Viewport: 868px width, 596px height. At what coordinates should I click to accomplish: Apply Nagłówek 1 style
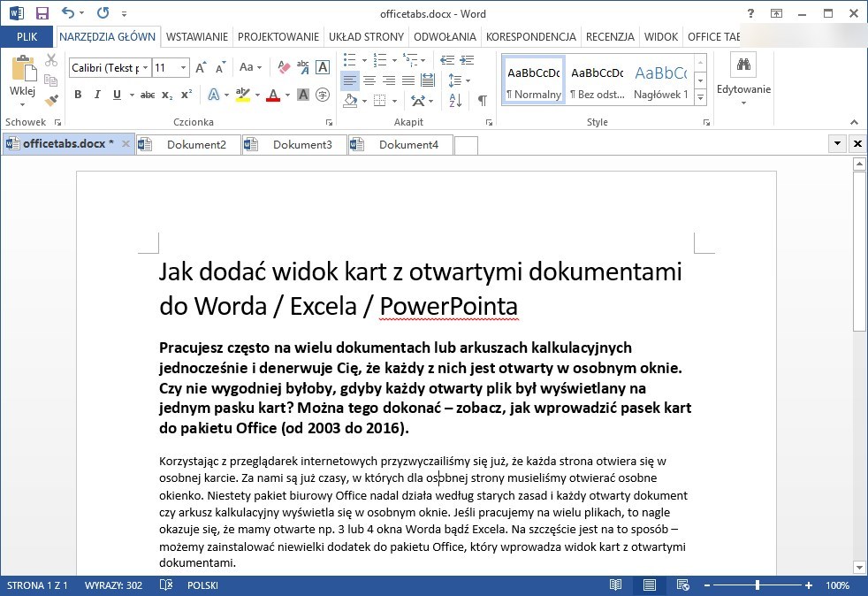pyautogui.click(x=661, y=80)
